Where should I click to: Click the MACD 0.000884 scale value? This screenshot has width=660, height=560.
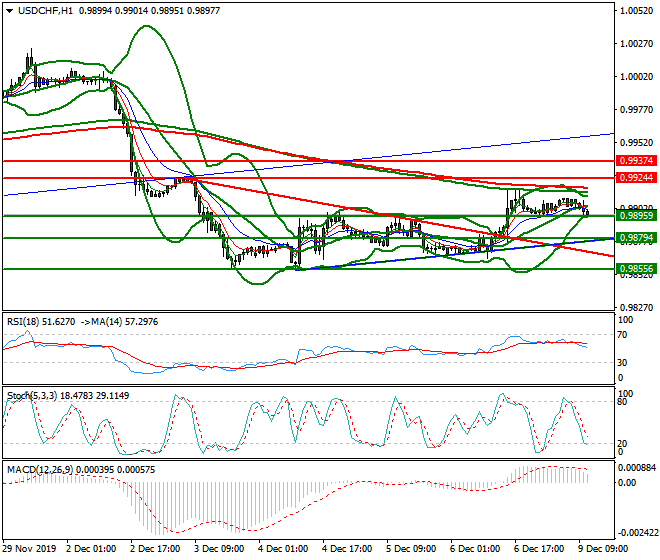coord(636,468)
